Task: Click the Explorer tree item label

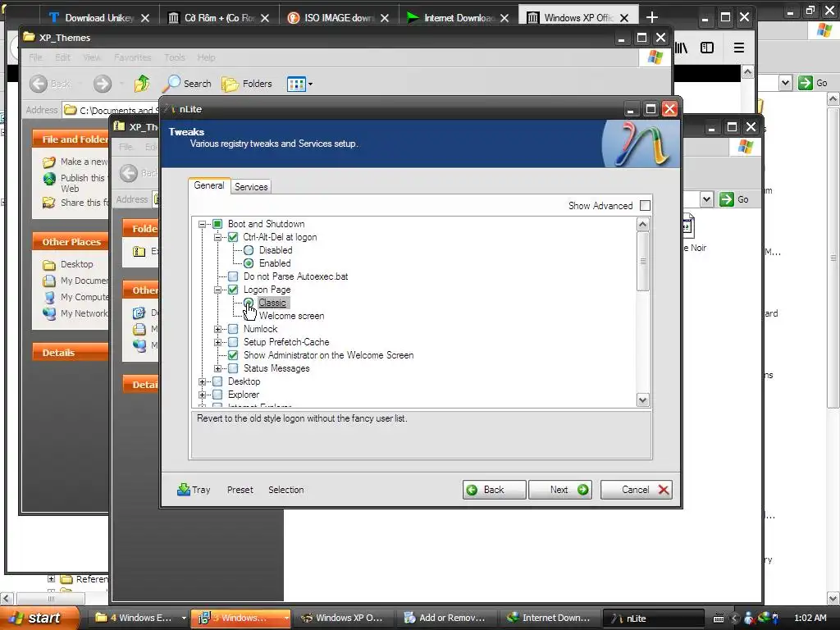Action: coord(243,395)
